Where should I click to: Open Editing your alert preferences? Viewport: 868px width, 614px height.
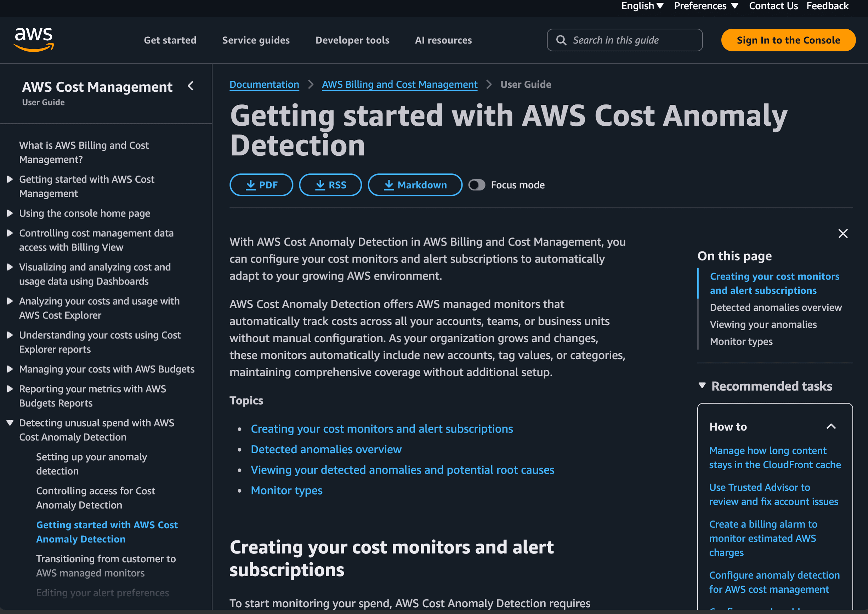click(x=103, y=593)
